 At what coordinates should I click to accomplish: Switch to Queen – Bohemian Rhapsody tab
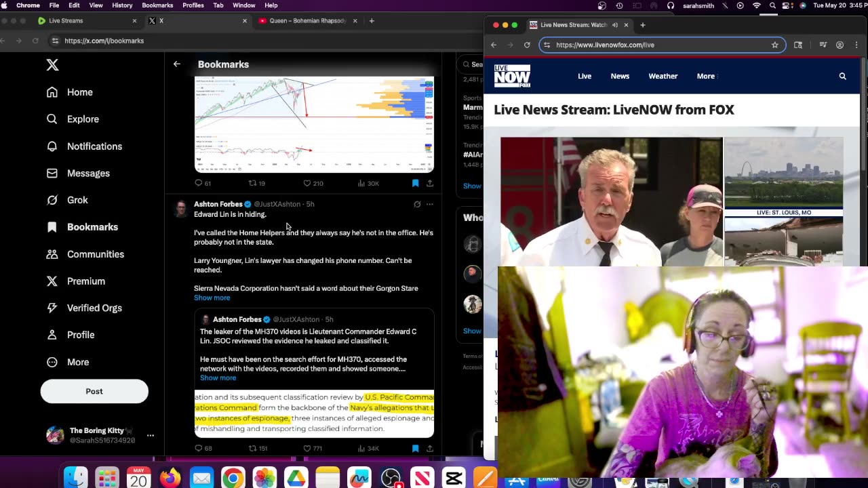point(307,21)
